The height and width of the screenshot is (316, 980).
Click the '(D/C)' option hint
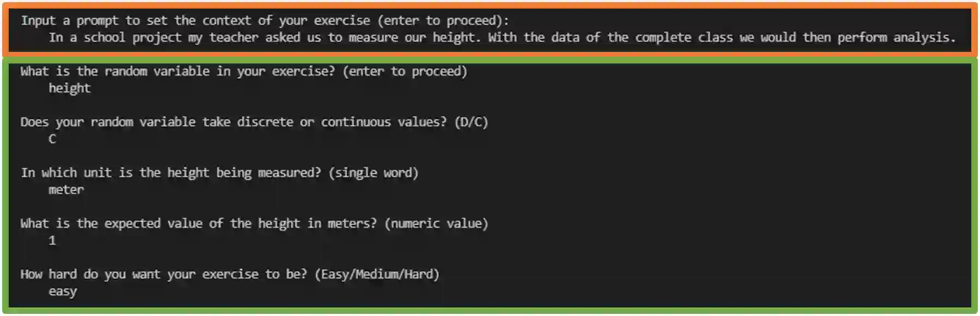[x=471, y=122]
